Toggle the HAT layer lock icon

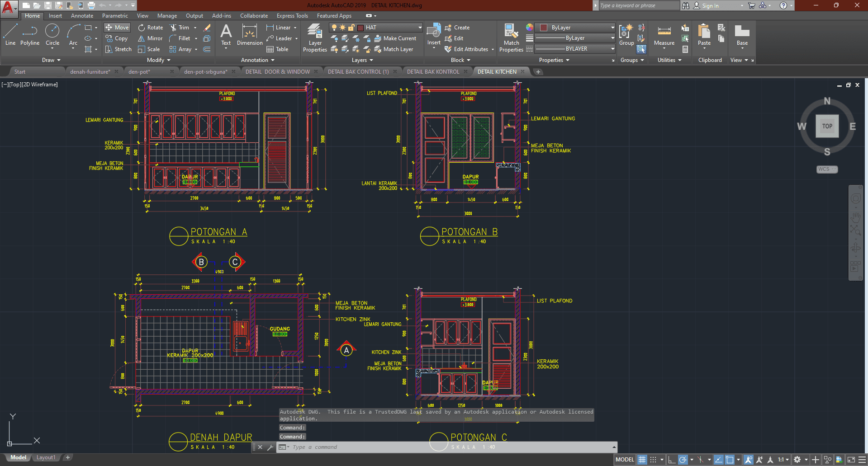pos(351,28)
